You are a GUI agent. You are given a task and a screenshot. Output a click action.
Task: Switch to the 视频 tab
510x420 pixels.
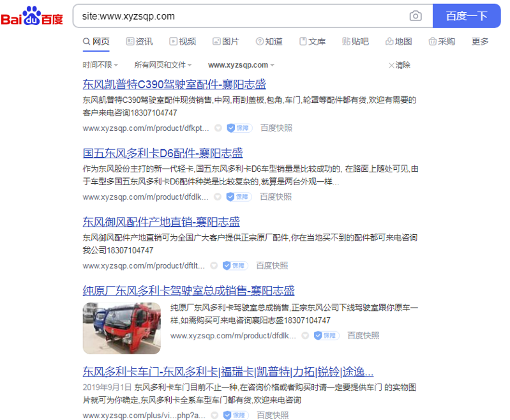click(x=183, y=41)
